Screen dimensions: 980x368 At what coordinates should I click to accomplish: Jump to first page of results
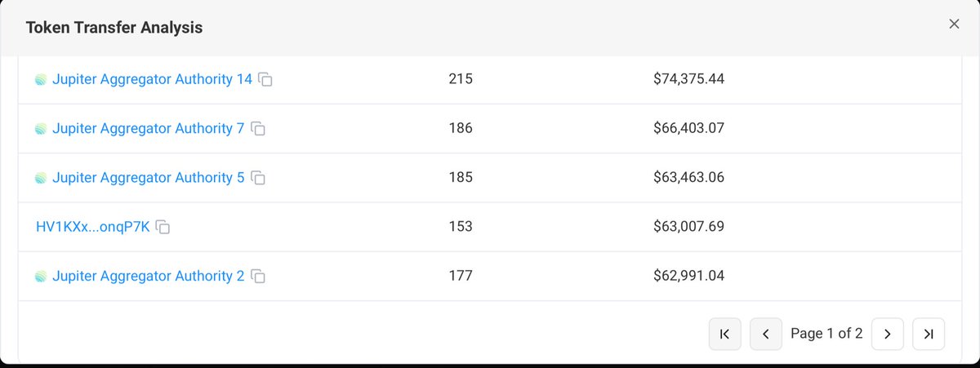724,334
